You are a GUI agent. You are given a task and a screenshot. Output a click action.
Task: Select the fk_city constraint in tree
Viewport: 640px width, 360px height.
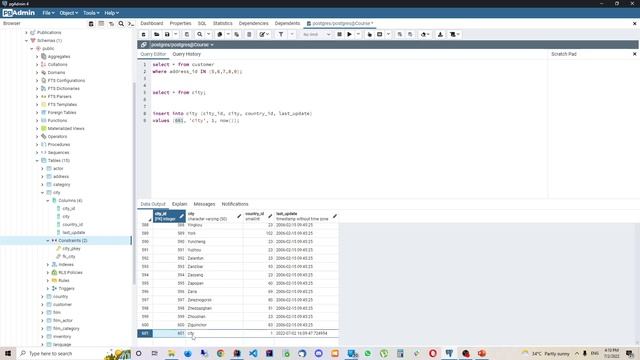point(69,257)
